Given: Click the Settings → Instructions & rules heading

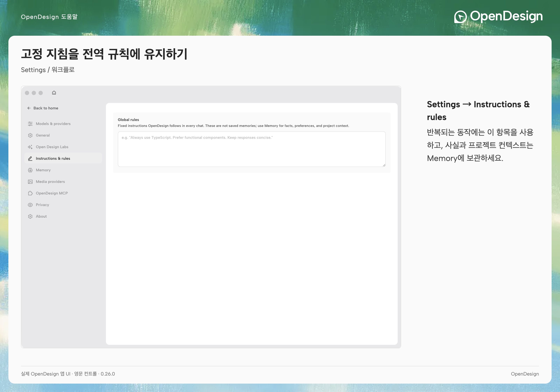Looking at the screenshot, I should [478, 111].
